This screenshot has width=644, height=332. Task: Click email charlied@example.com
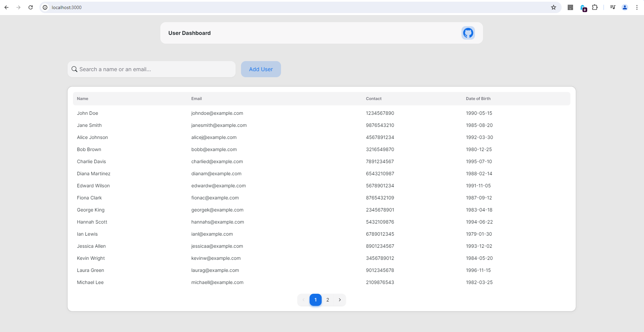pos(217,161)
